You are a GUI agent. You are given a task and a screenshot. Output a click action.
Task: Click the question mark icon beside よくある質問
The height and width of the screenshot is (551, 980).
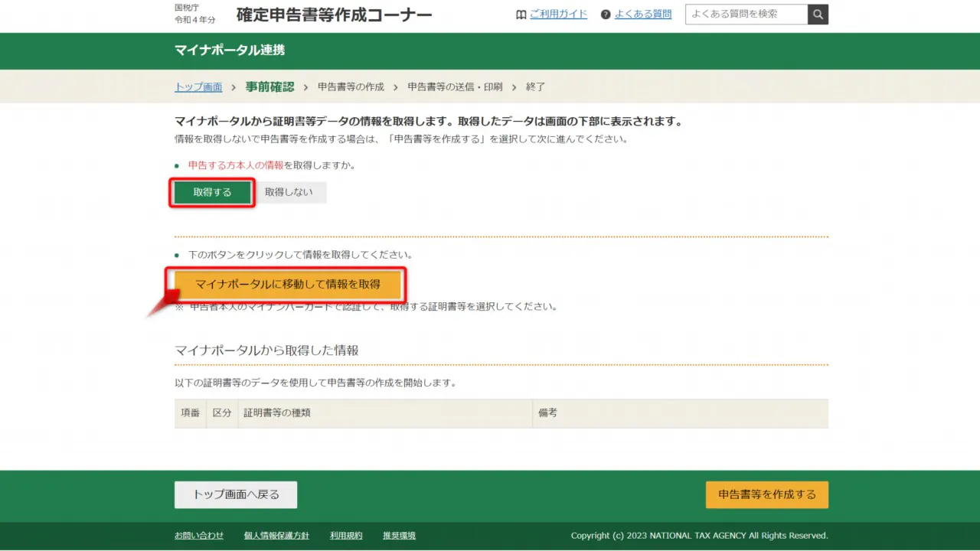tap(606, 15)
